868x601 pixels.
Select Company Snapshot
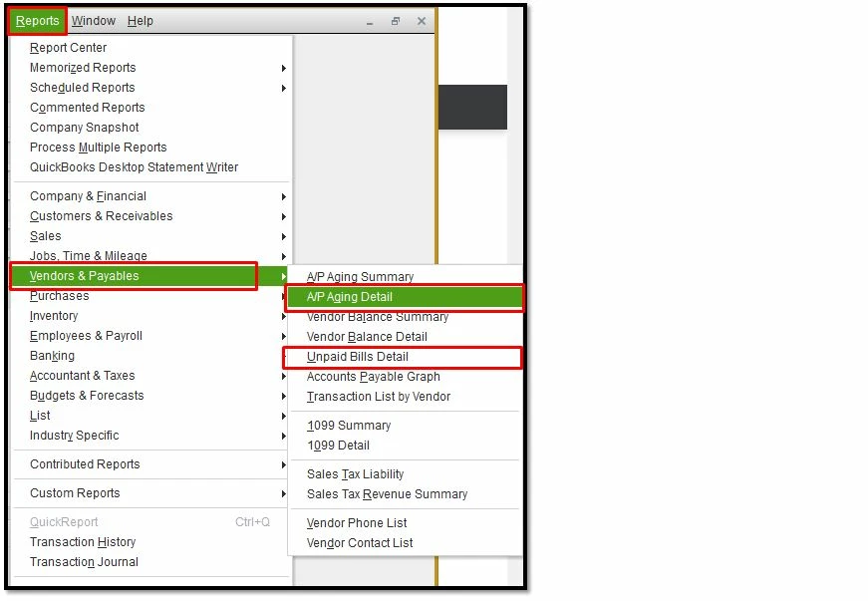[151, 128]
